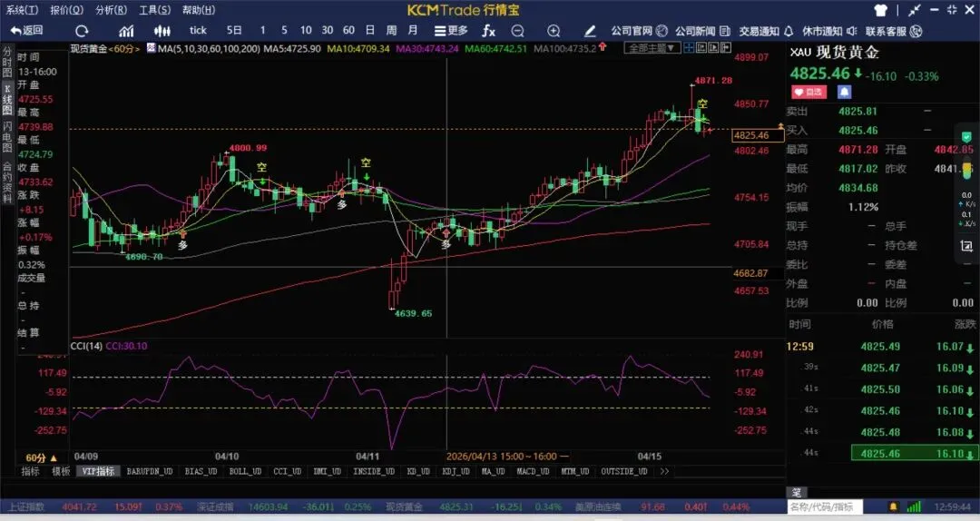Add to watchlist with 自选 heart button

(808, 93)
